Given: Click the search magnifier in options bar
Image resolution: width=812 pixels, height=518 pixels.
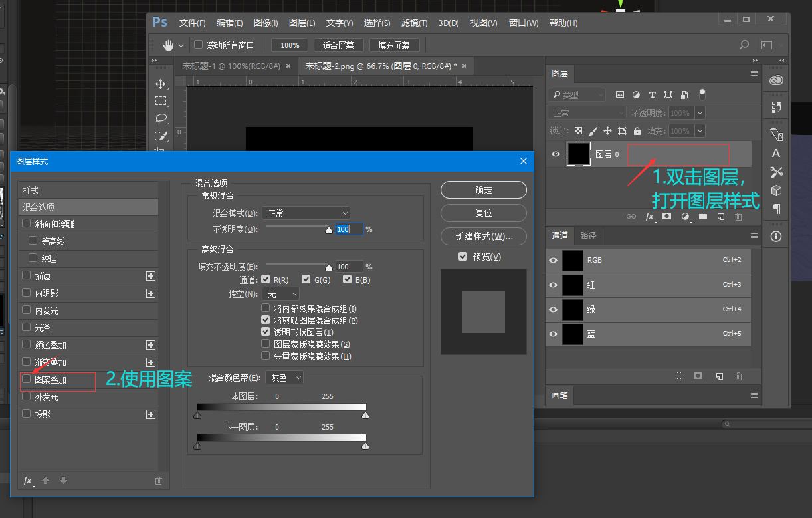Looking at the screenshot, I should (x=744, y=45).
